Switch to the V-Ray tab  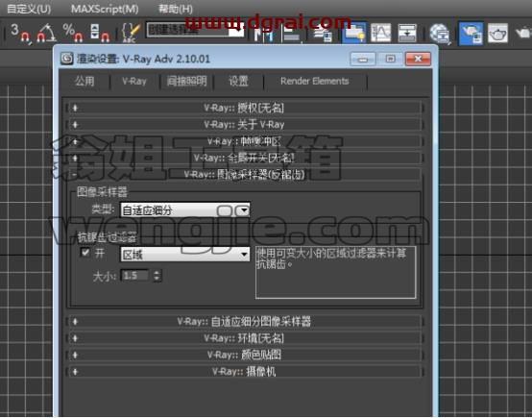click(134, 81)
